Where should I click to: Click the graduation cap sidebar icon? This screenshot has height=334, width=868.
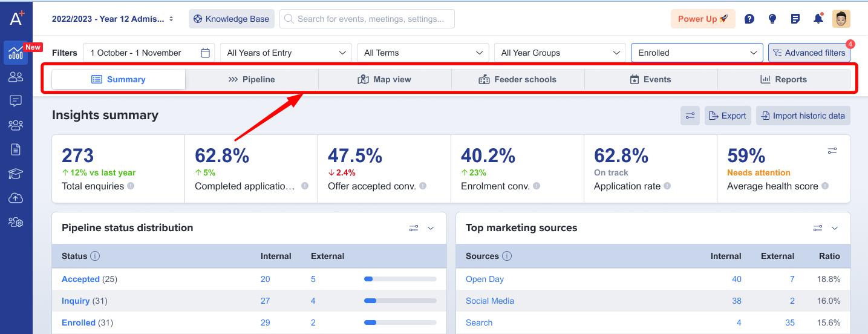click(16, 174)
